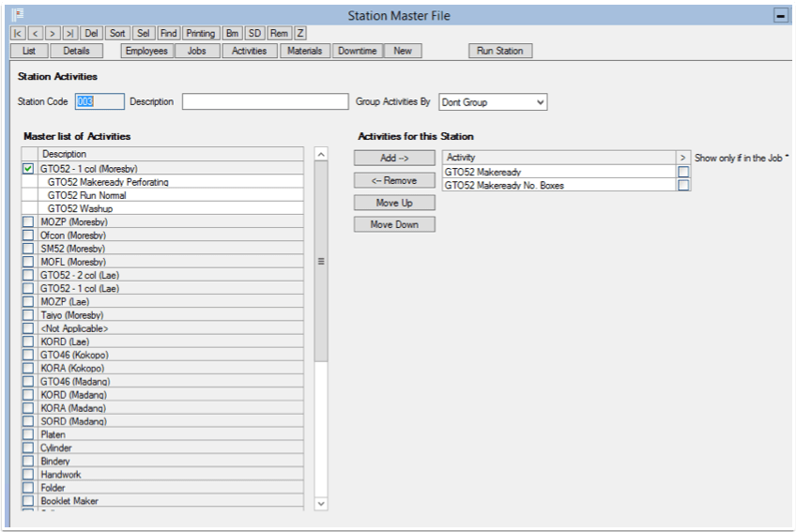Open the Activities tab
Screen dimensions: 796x532
[x=250, y=51]
